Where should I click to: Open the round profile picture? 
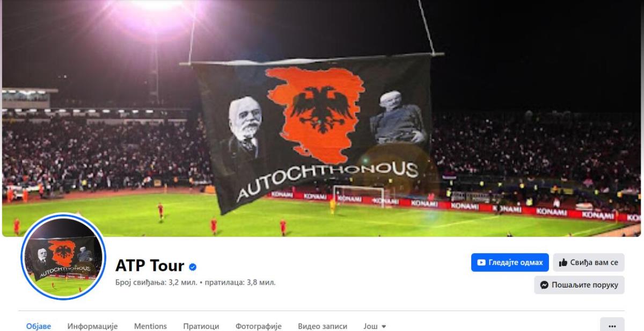pyautogui.click(x=63, y=257)
